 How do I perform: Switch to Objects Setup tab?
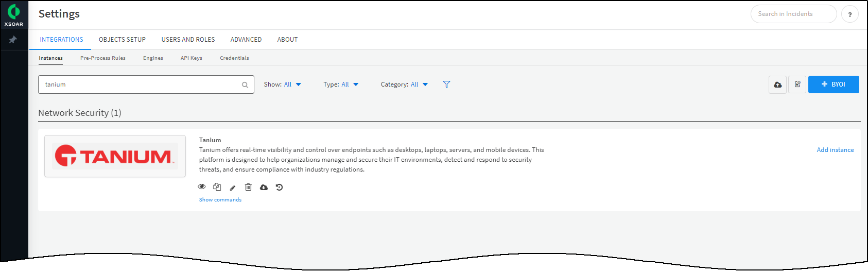[x=122, y=40]
